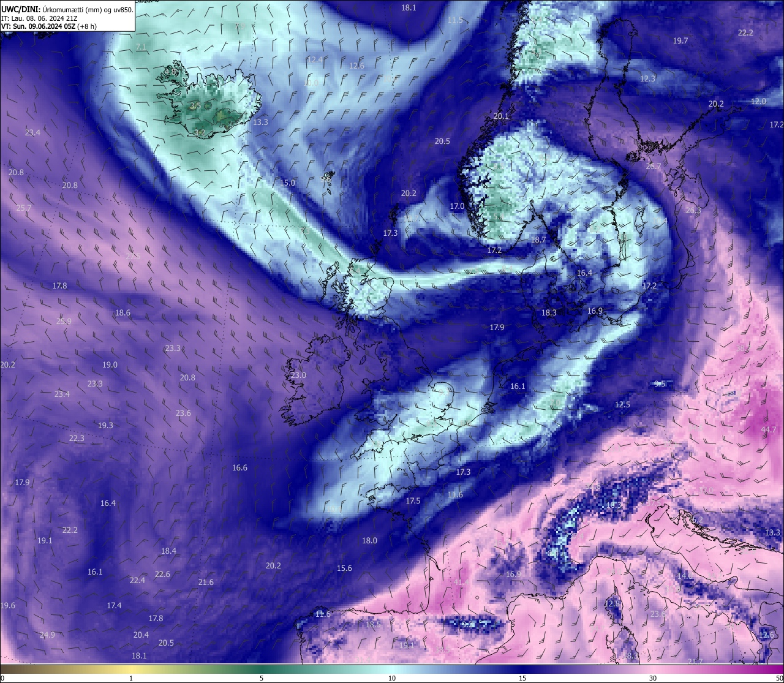Click the 12.8 value on the map
The height and width of the screenshot is (683, 784).
tap(612, 603)
